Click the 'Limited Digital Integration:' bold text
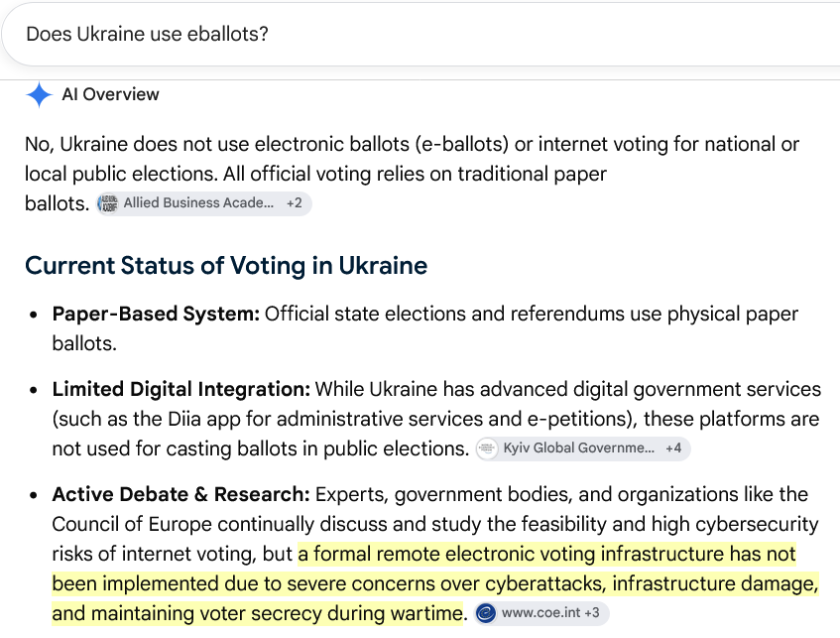840x638 pixels. click(181, 389)
